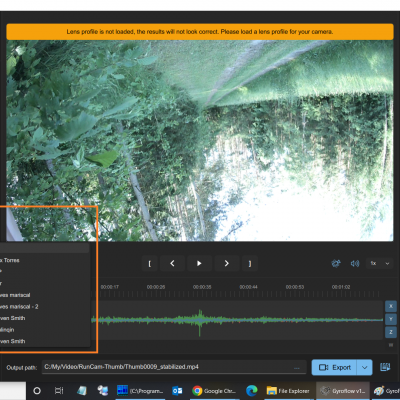Seek timeline to the 00:00:44 mark
The width and height of the screenshot is (400, 400).
[248, 287]
